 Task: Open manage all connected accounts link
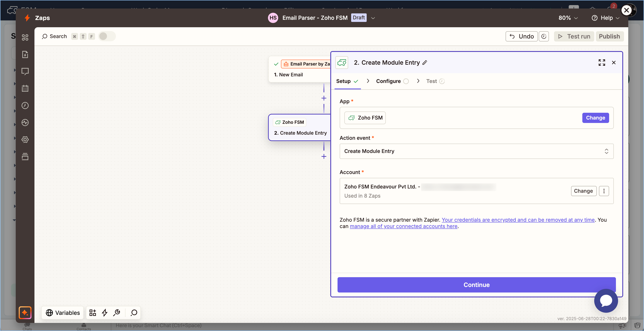[x=403, y=226]
